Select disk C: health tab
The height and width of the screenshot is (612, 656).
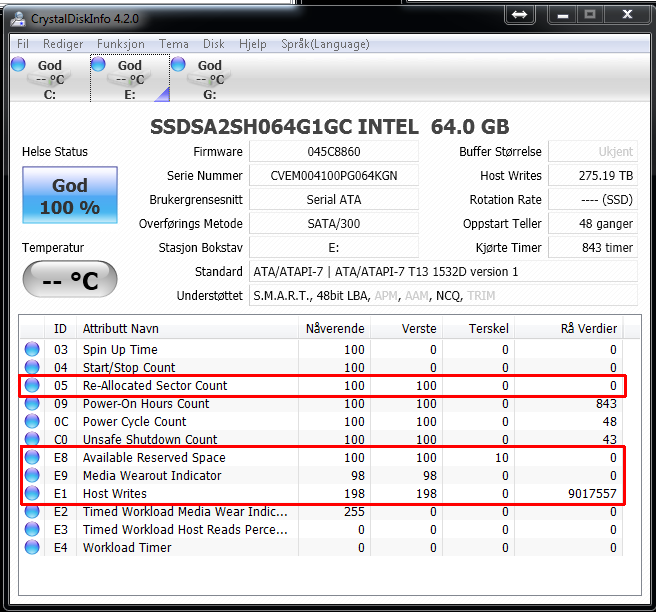[x=49, y=79]
